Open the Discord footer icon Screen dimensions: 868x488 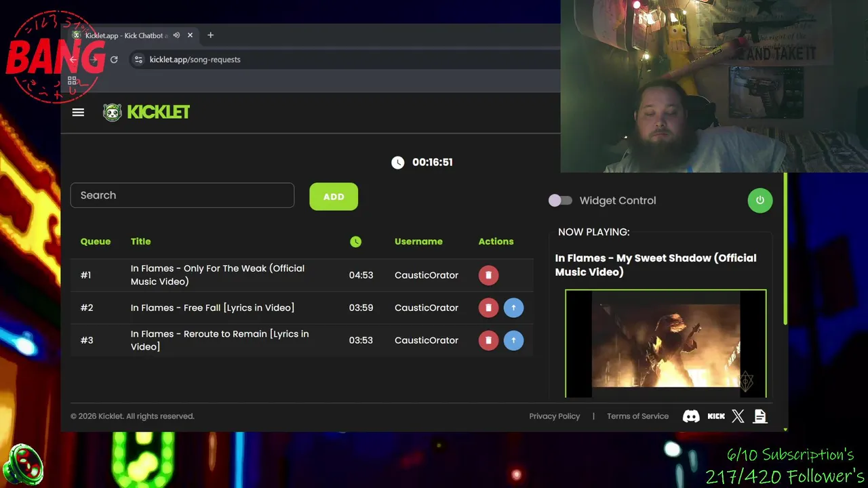691,416
